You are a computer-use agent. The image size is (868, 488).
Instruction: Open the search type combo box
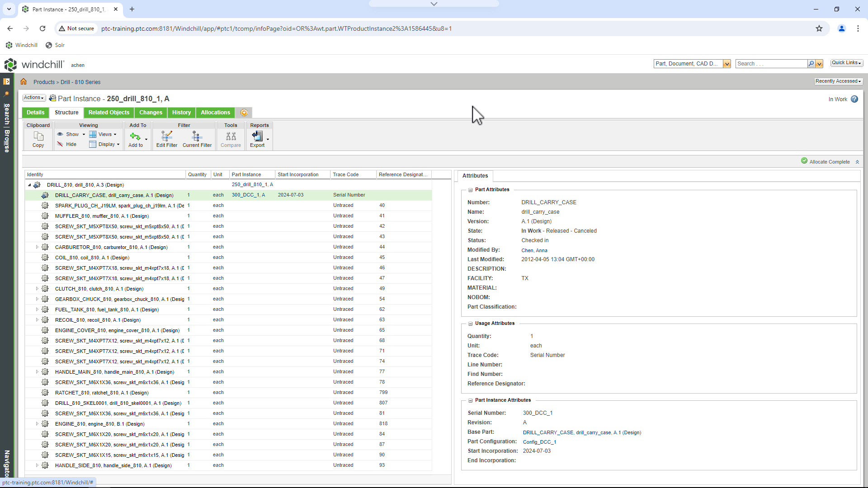pyautogui.click(x=692, y=64)
